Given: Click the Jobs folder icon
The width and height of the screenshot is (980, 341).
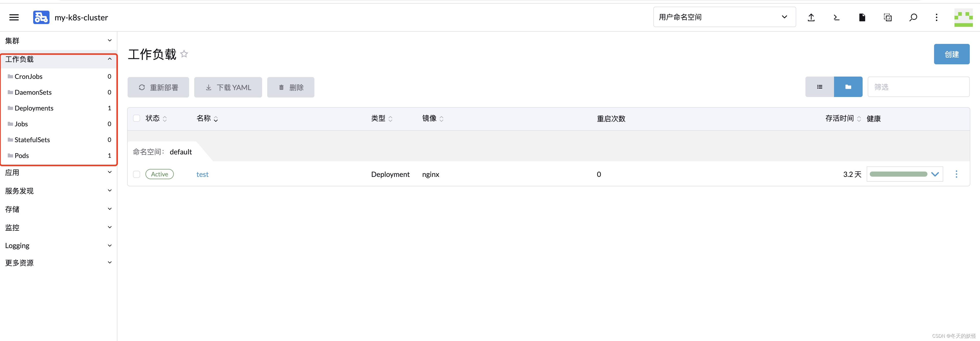Looking at the screenshot, I should [x=10, y=124].
